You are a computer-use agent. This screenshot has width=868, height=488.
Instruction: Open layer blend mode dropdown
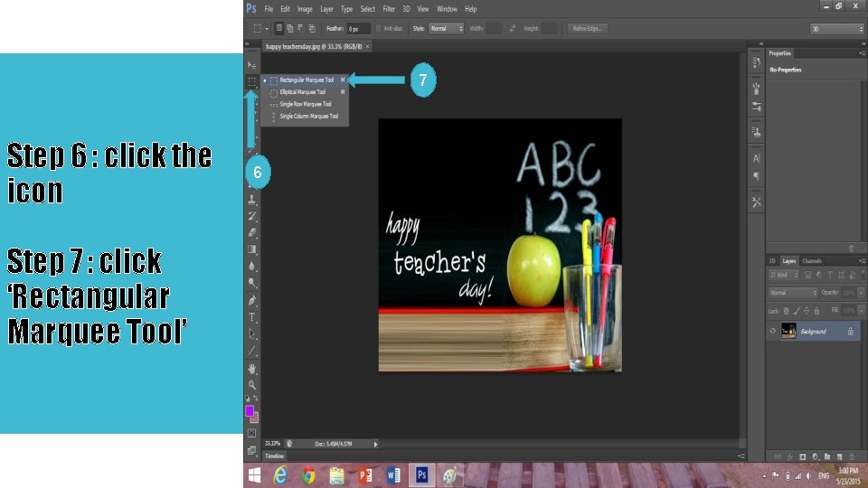793,293
